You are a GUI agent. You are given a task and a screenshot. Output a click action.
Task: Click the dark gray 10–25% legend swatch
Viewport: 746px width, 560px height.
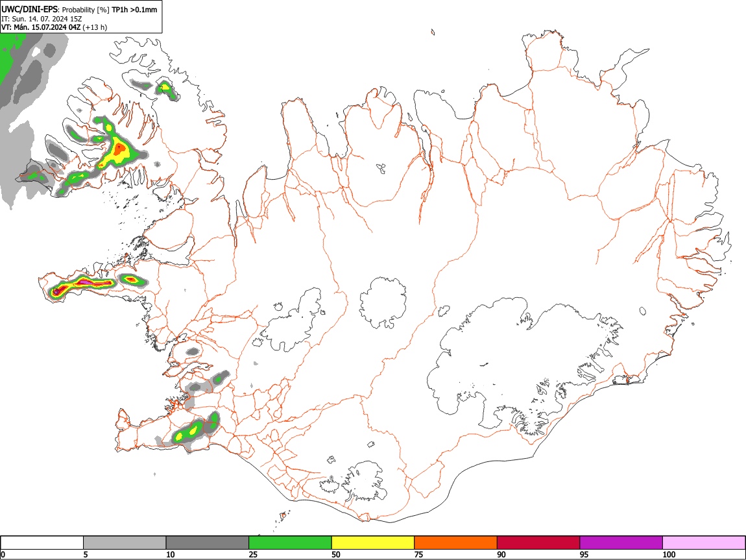click(x=208, y=543)
